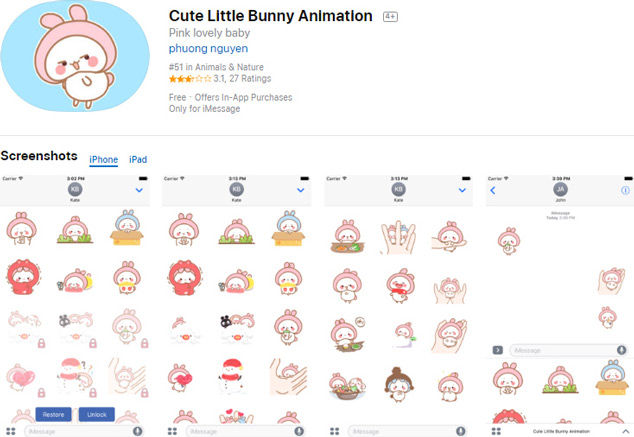634x437 pixels.
Task: Click the 'Only for iMessage' text
Action: pos(205,109)
